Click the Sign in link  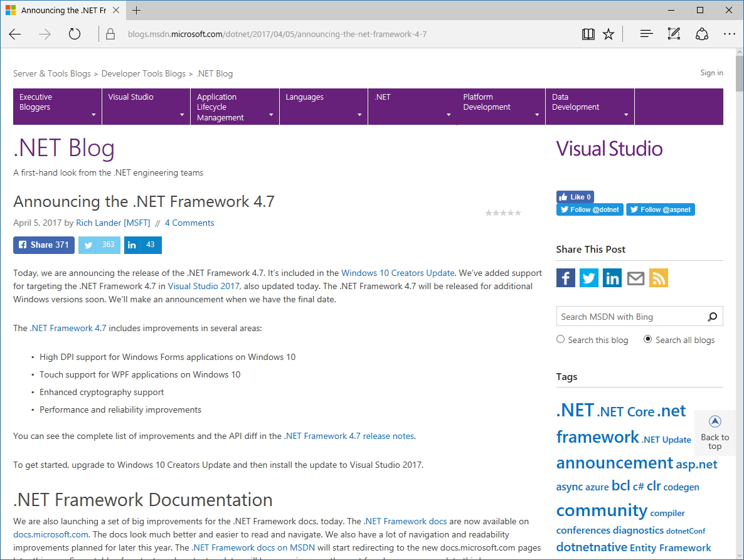tap(712, 73)
